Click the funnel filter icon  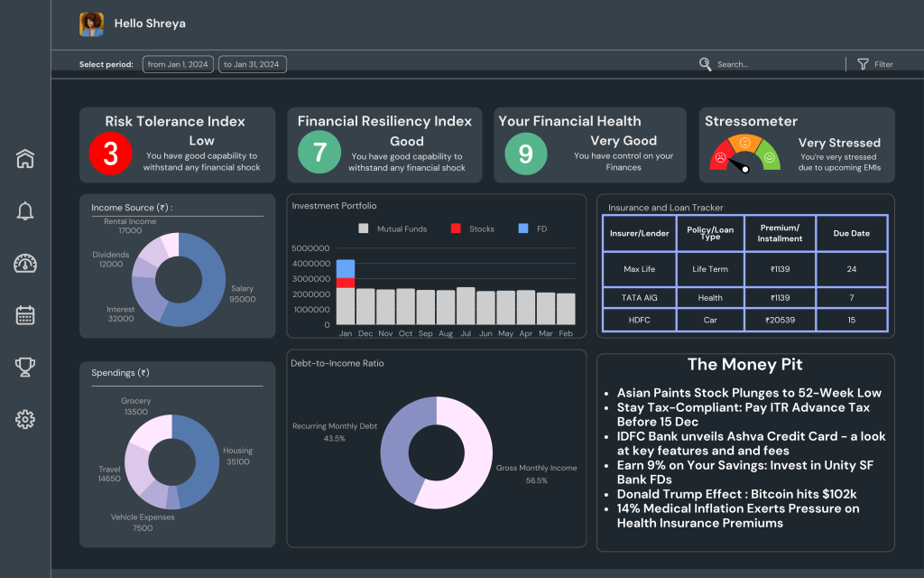coord(863,64)
